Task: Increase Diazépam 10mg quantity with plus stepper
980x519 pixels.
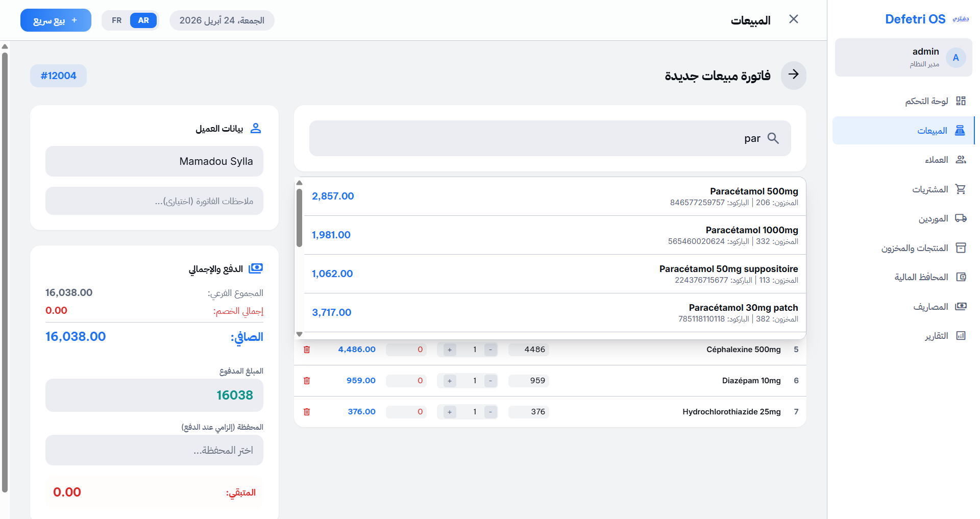Action: pyautogui.click(x=449, y=381)
